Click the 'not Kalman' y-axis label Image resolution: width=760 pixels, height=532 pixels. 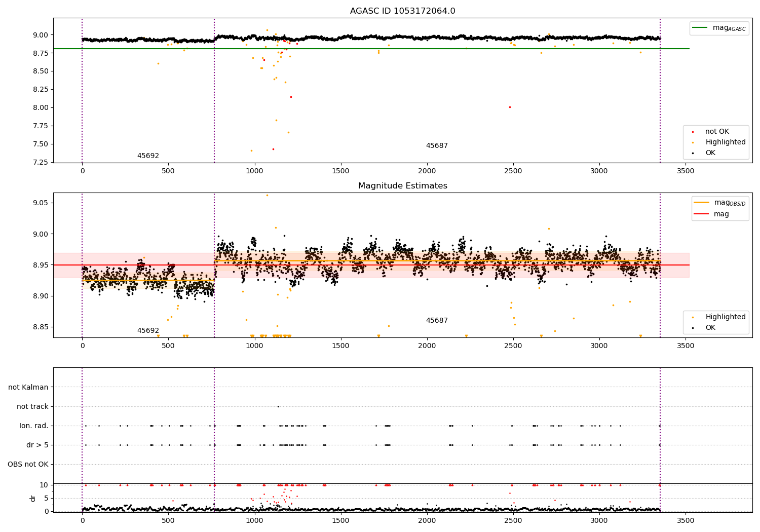click(28, 387)
